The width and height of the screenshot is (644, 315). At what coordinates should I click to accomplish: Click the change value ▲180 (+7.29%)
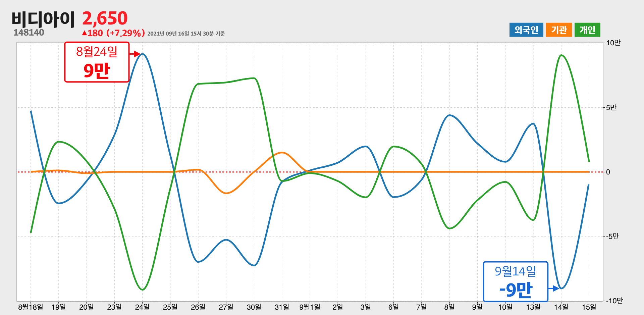(113, 33)
